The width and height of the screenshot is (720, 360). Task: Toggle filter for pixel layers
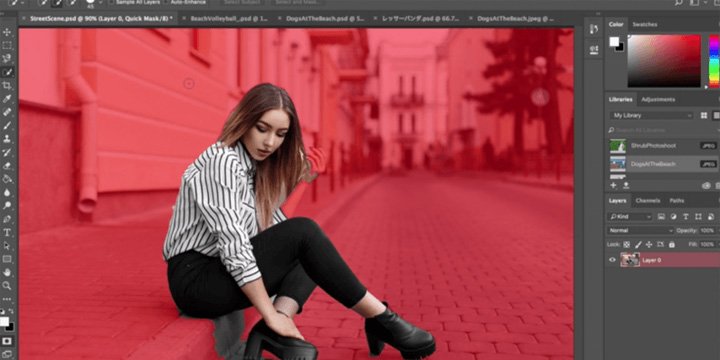661,216
